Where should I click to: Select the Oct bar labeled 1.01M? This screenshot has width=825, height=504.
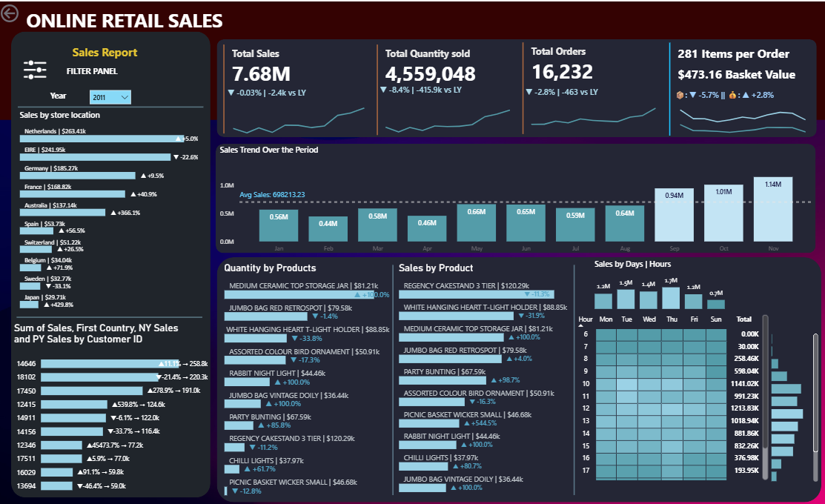pos(724,213)
